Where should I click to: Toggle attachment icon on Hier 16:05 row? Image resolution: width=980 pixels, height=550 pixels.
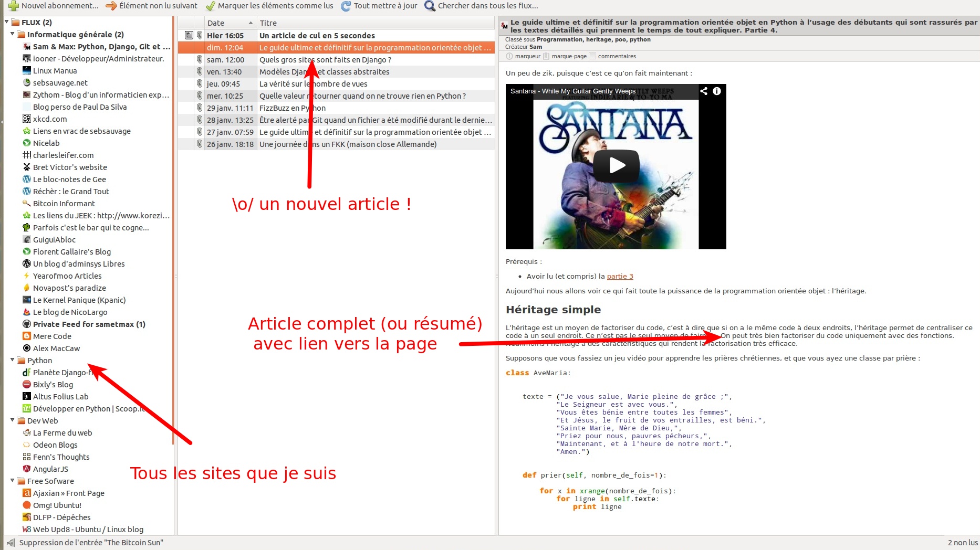200,35
